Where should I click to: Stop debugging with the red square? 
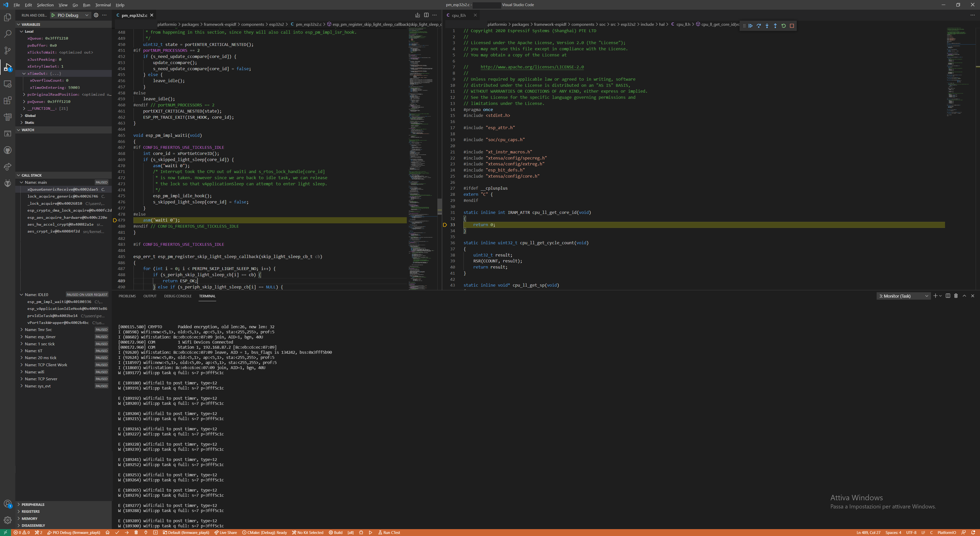792,26
